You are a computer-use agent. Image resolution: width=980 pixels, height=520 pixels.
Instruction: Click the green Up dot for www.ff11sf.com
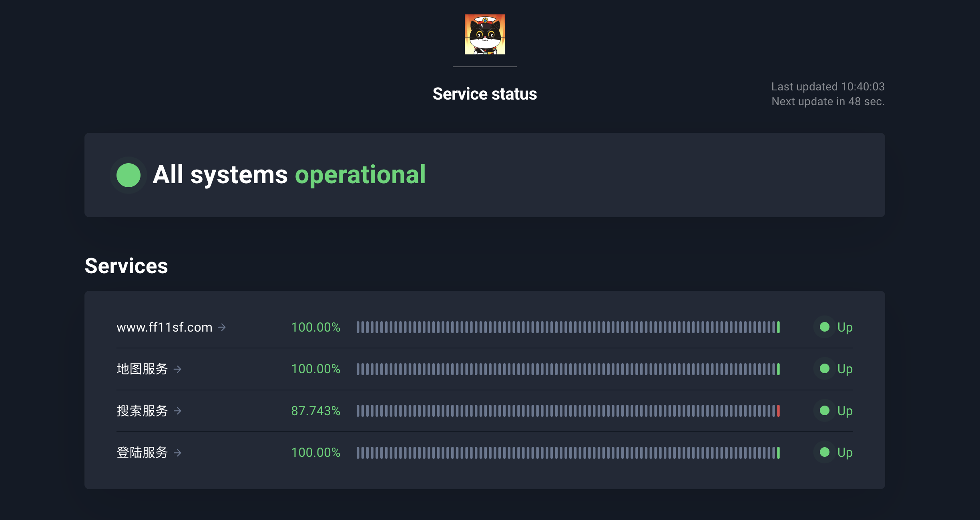(824, 327)
